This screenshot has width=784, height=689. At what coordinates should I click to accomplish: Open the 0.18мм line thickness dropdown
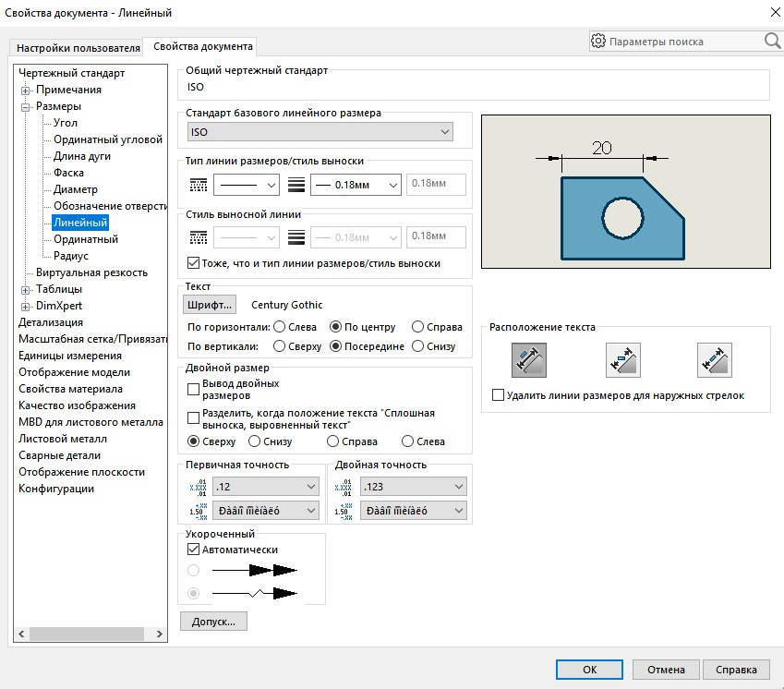356,185
